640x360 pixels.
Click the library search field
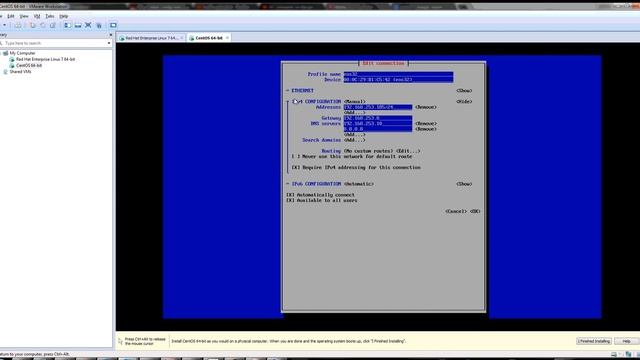pyautogui.click(x=55, y=43)
